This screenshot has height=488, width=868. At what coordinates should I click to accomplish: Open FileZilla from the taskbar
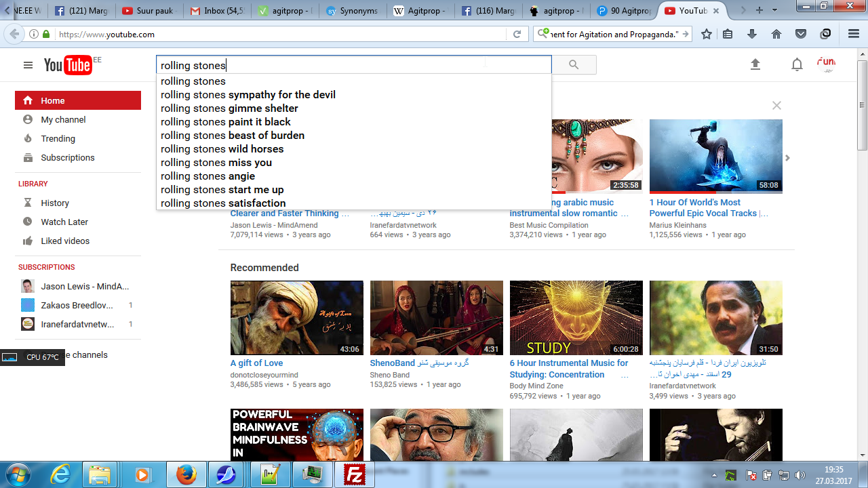click(355, 474)
